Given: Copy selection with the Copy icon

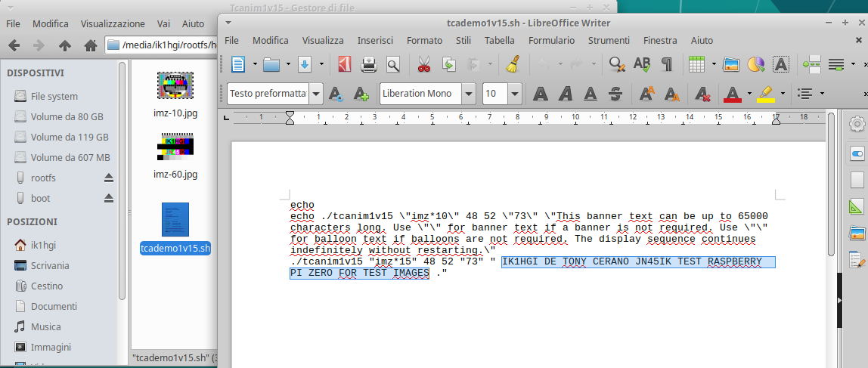Looking at the screenshot, I should [x=449, y=64].
